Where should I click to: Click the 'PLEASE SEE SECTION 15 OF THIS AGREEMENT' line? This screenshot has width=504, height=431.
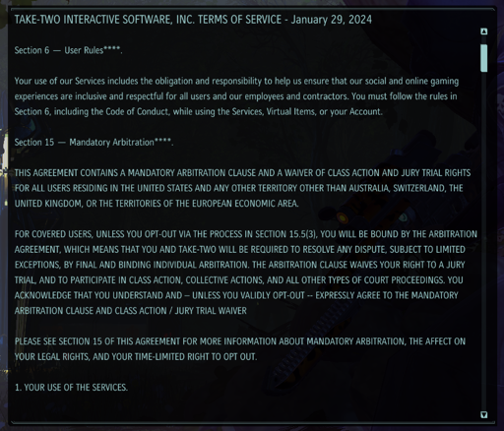240,341
